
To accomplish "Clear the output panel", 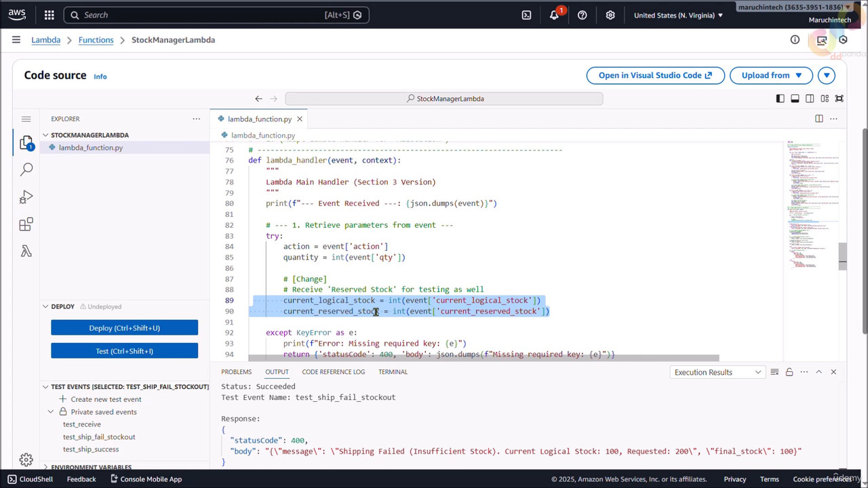I will tap(774, 372).
